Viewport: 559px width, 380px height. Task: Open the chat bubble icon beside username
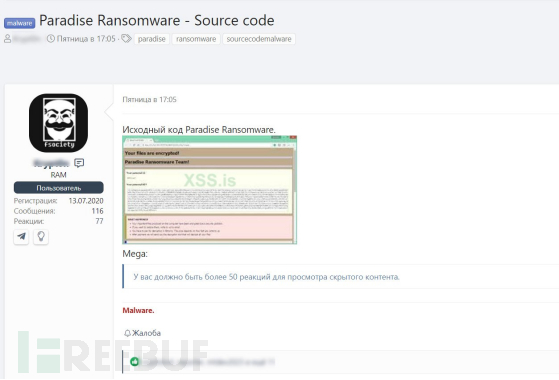click(79, 163)
